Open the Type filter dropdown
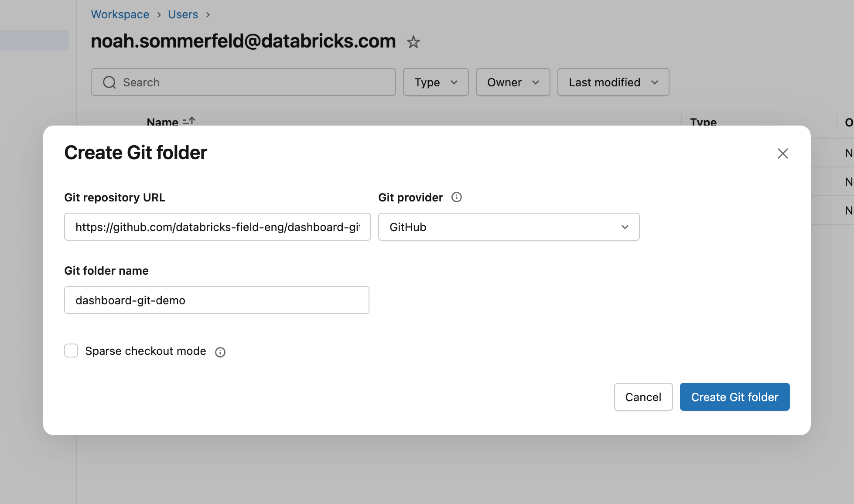This screenshot has height=504, width=854. pyautogui.click(x=435, y=82)
